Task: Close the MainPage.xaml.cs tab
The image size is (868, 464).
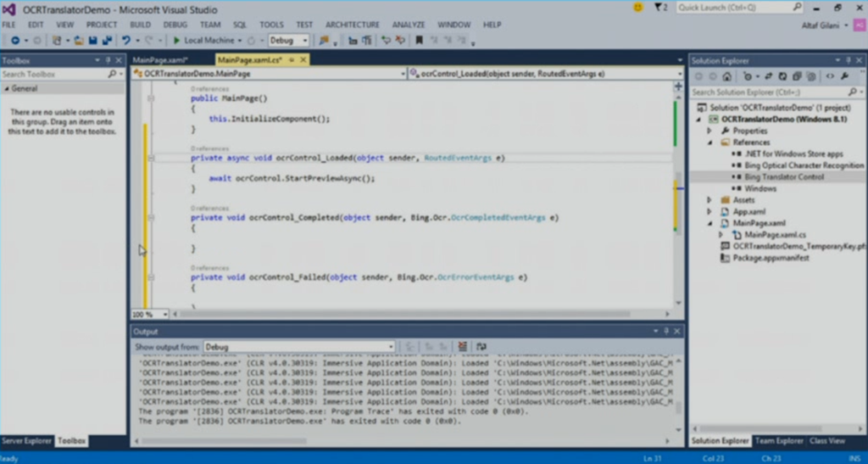Action: [x=303, y=59]
